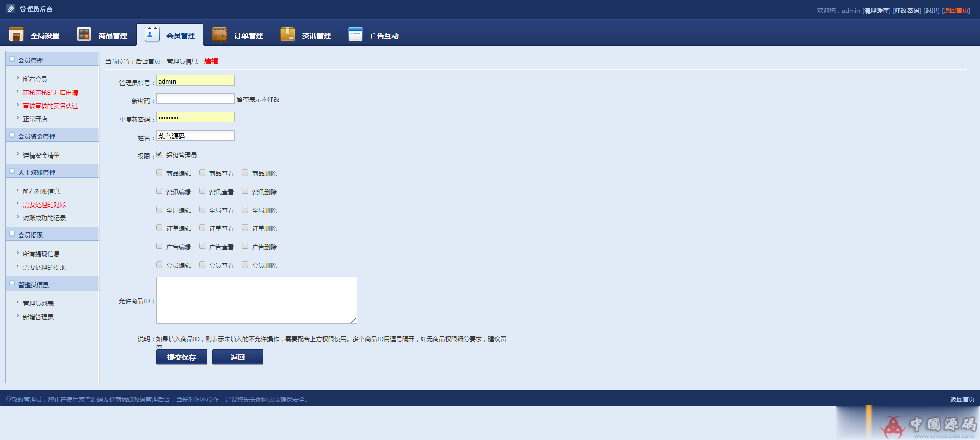Collapse the 会员管理 sidebar section
Screen dimensions: 980x440
tap(12, 59)
